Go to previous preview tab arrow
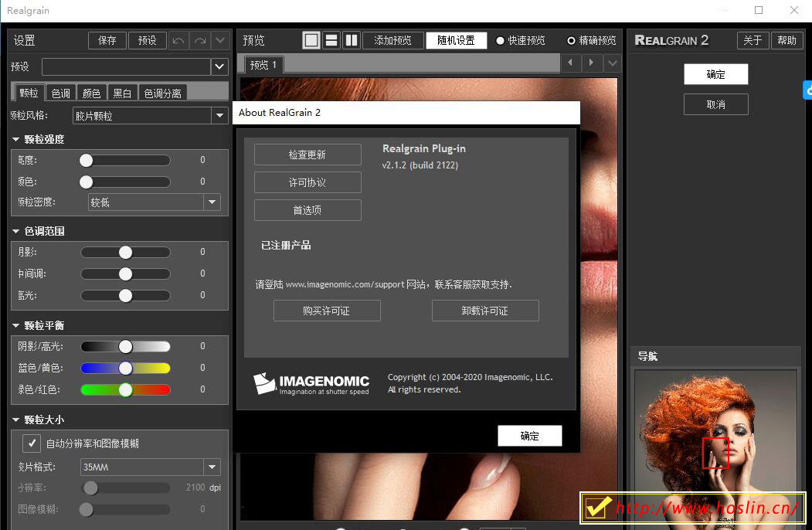 click(570, 63)
